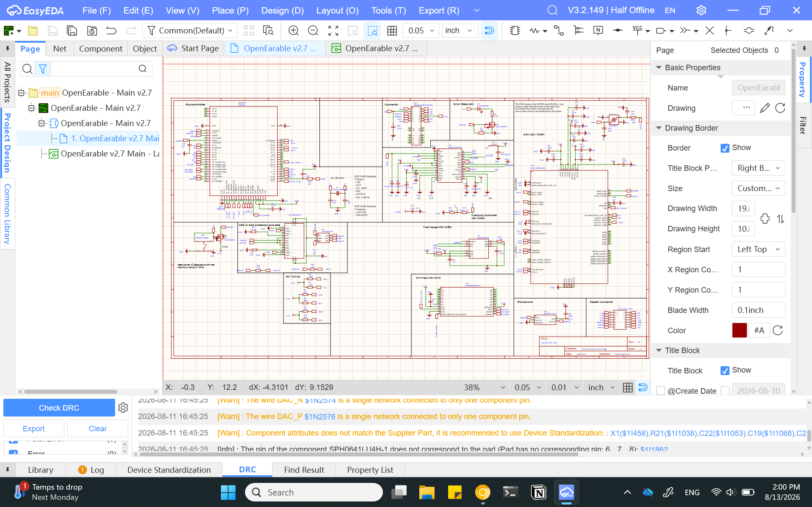This screenshot has height=507, width=812.
Task: Open the 38% zoom level dropdown
Action: pos(484,387)
